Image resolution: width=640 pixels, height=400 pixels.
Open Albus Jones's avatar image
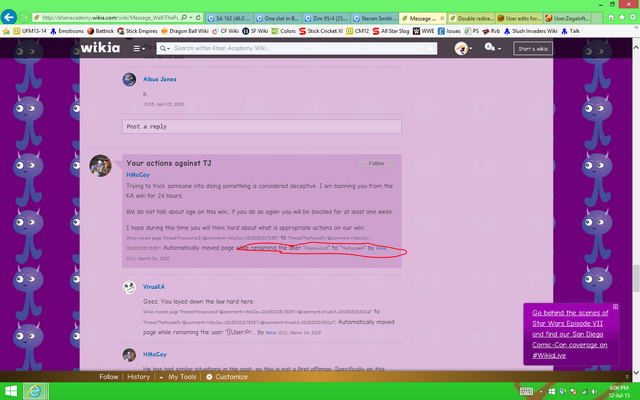point(129,80)
